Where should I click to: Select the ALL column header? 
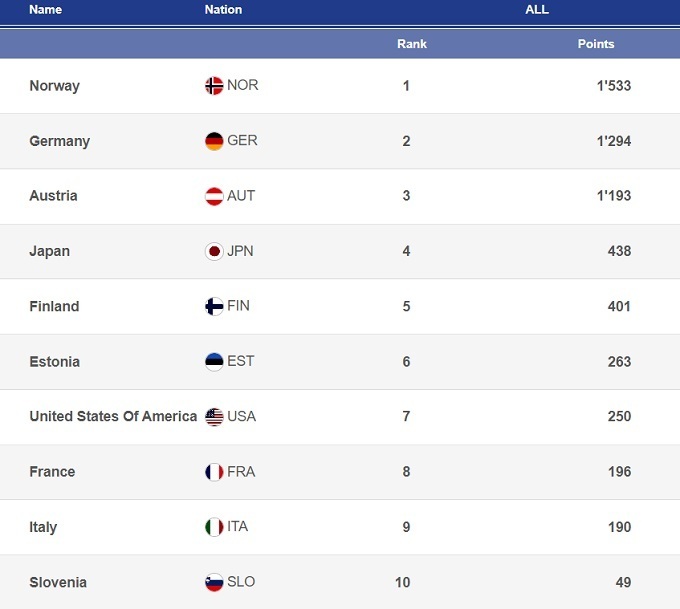537,10
